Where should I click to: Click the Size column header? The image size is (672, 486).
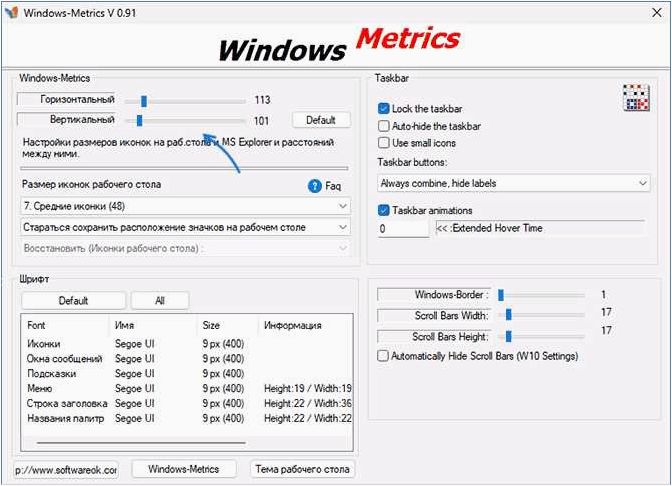tap(228, 325)
